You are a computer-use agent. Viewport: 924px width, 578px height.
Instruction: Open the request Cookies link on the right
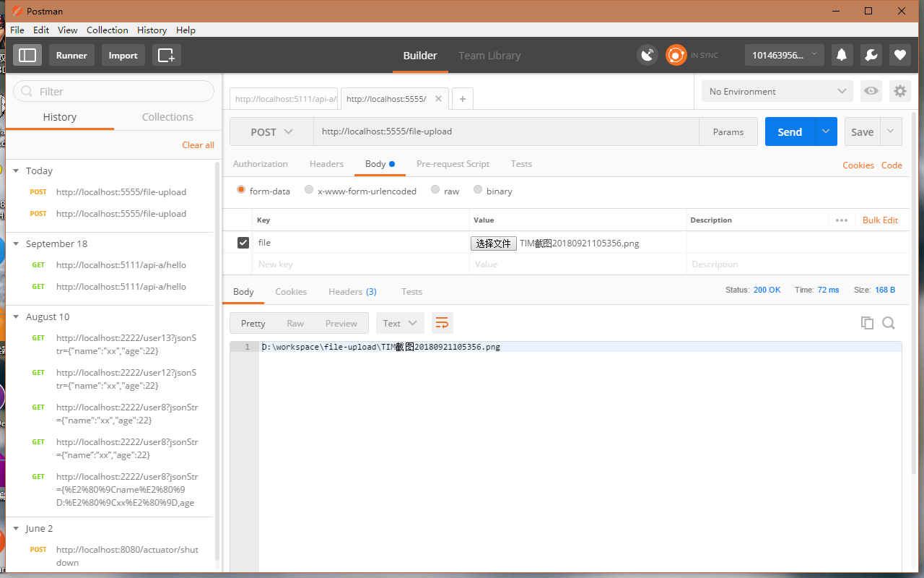[x=858, y=165]
